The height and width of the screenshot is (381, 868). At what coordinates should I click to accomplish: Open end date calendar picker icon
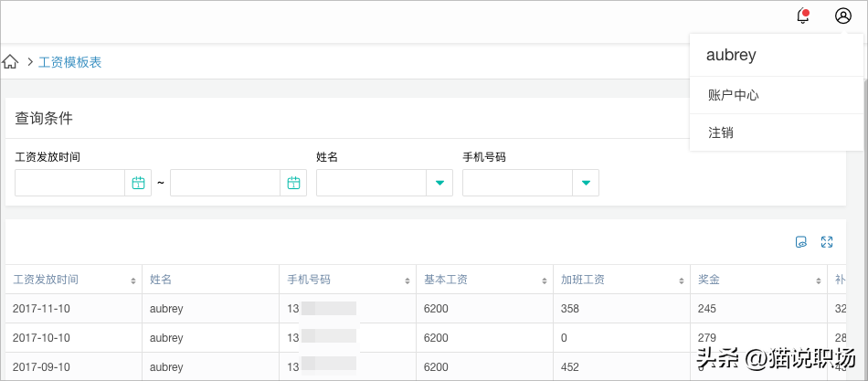click(x=293, y=183)
